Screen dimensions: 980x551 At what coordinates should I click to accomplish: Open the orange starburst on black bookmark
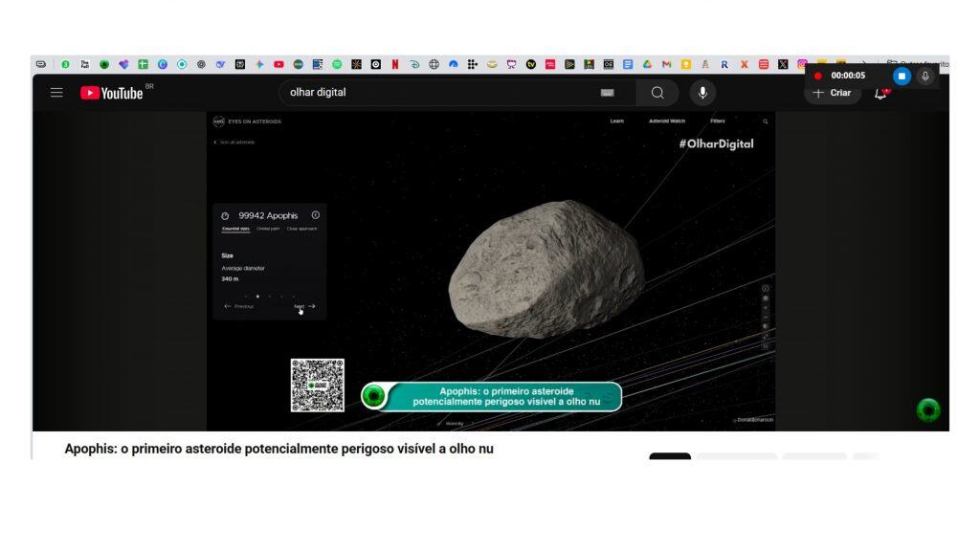356,64
